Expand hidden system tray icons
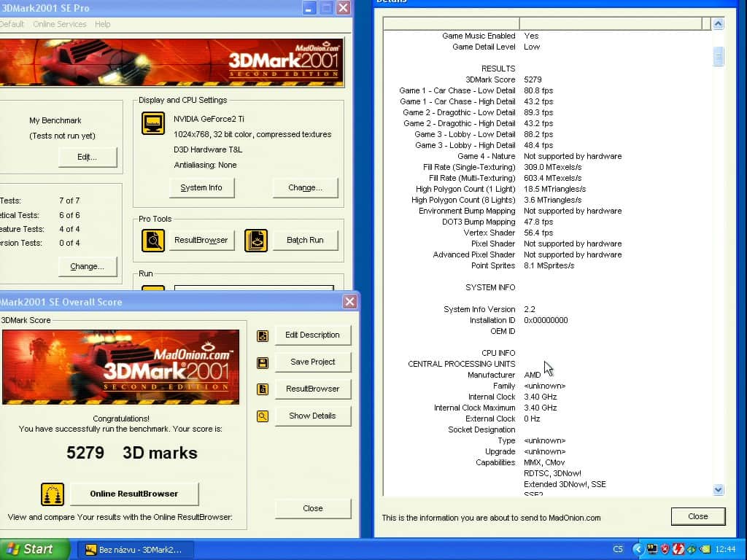This screenshot has height=560, width=747. tap(638, 549)
